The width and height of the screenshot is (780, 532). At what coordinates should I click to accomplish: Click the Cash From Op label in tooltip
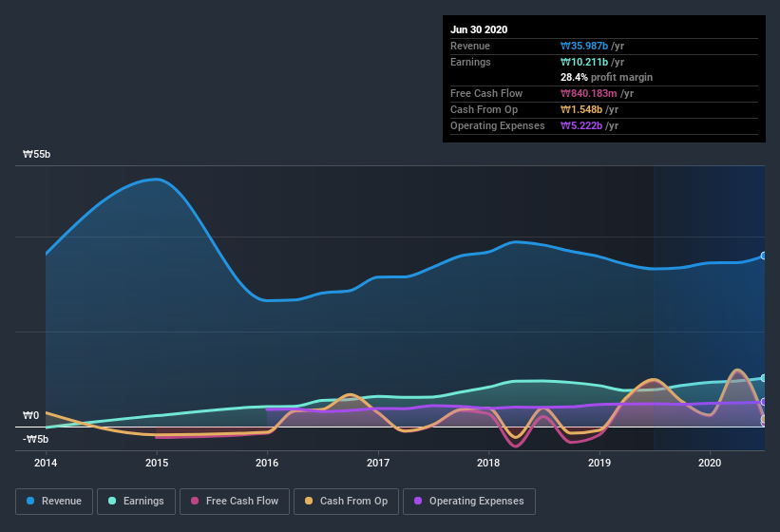pos(484,109)
